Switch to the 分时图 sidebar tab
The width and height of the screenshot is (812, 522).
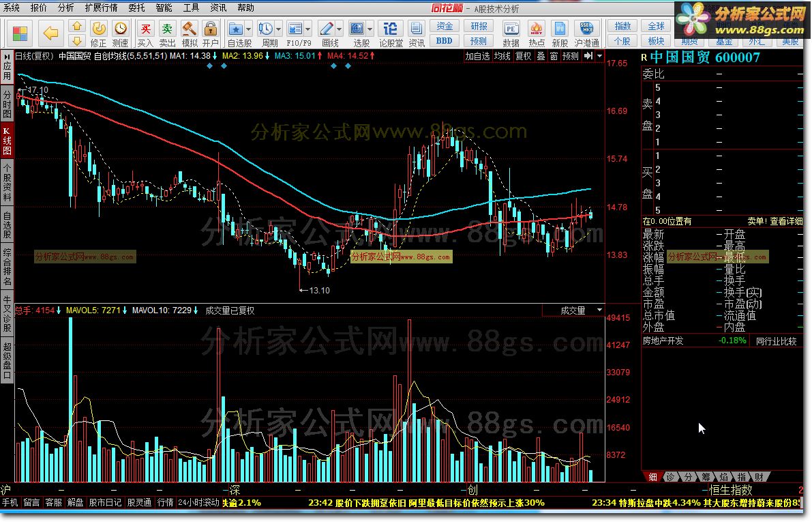tap(7, 103)
